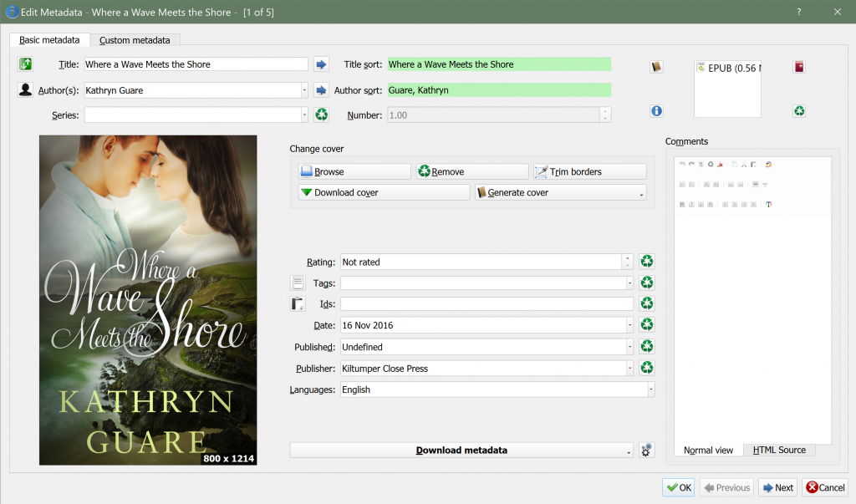856x504 pixels.
Task: Click the blue info icon beside formats
Action: pyautogui.click(x=656, y=110)
